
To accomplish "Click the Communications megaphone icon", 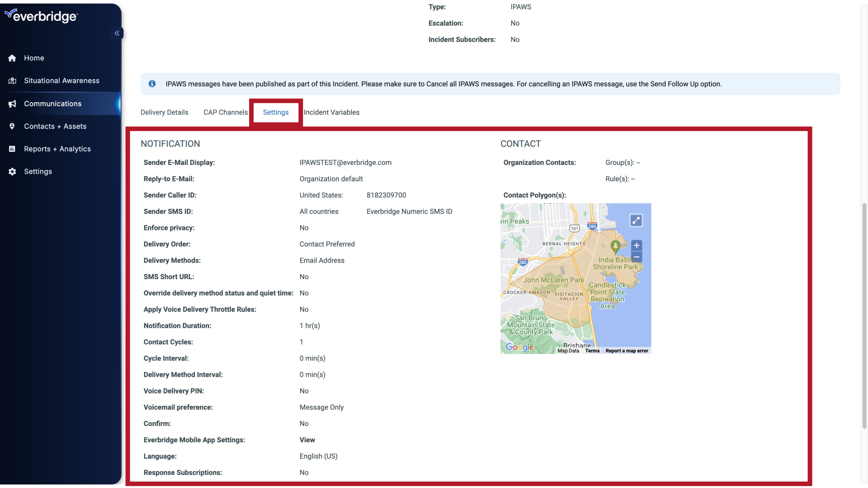I will pos(12,104).
